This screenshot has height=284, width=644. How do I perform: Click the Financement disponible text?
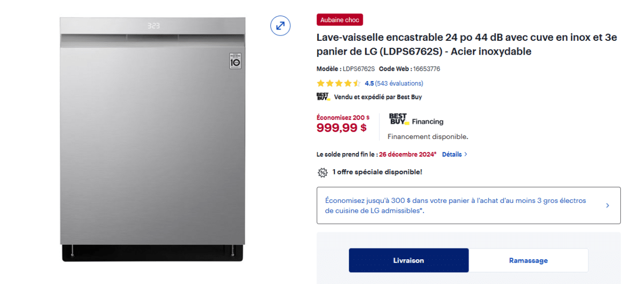click(x=428, y=136)
